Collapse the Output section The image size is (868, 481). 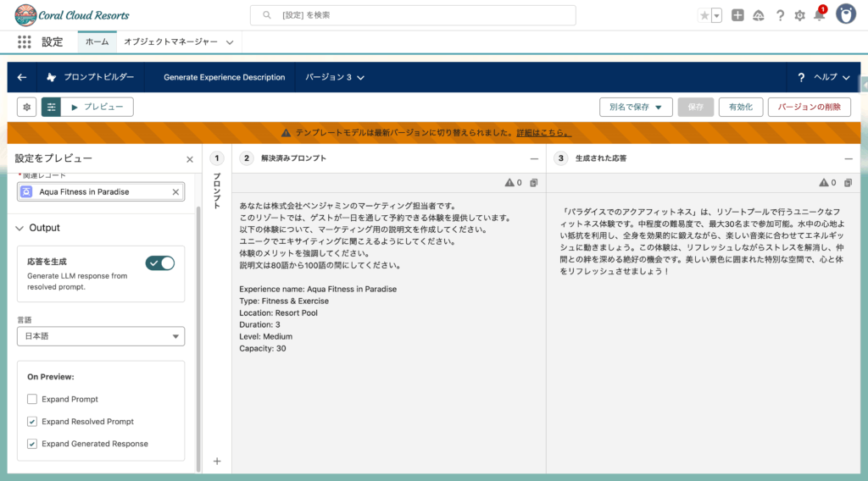click(21, 228)
